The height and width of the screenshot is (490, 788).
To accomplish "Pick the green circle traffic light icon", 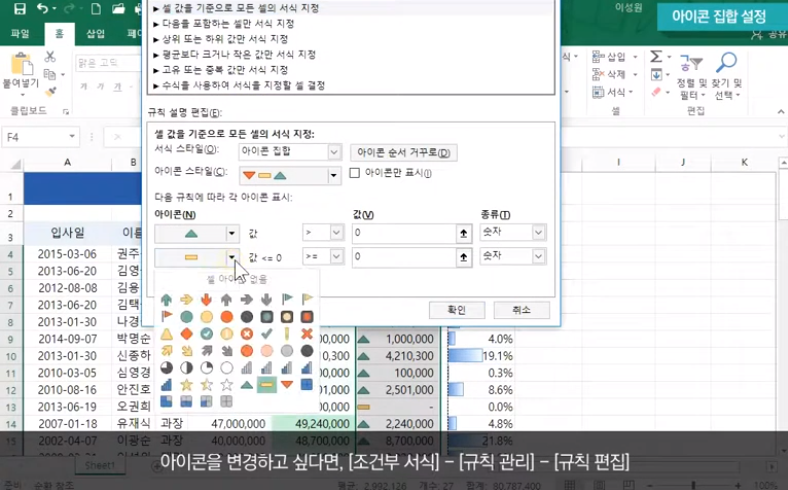I will (x=186, y=317).
